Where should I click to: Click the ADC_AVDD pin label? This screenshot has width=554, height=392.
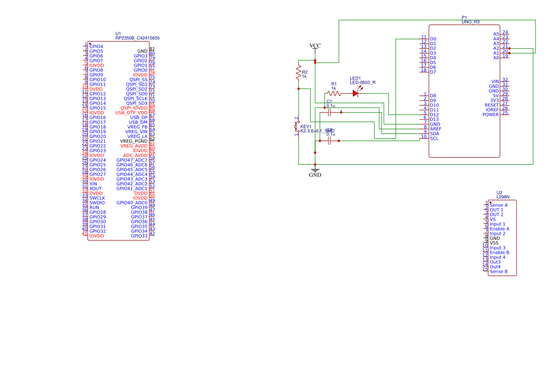coord(136,155)
